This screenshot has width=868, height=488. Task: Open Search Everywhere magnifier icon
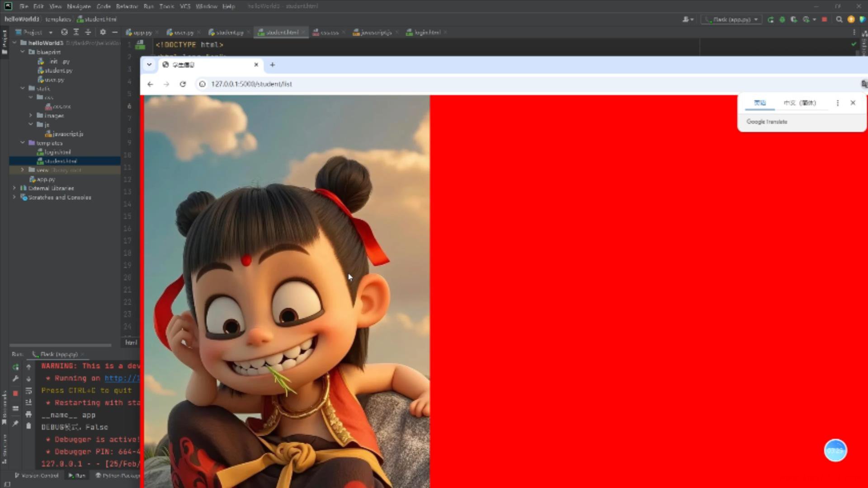coord(839,19)
